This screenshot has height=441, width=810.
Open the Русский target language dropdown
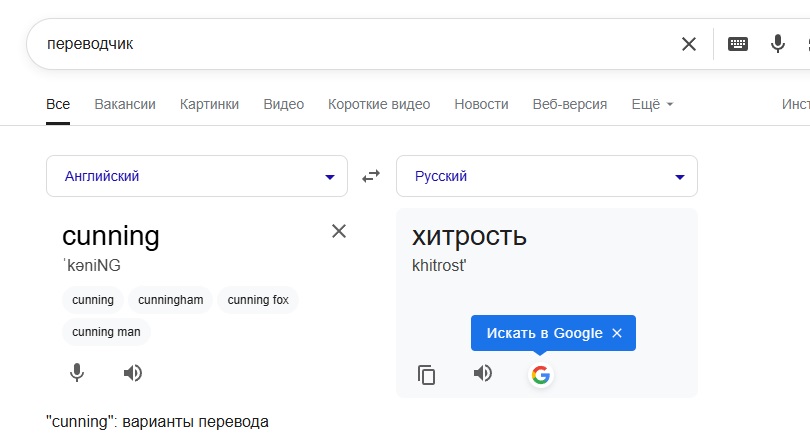click(547, 176)
